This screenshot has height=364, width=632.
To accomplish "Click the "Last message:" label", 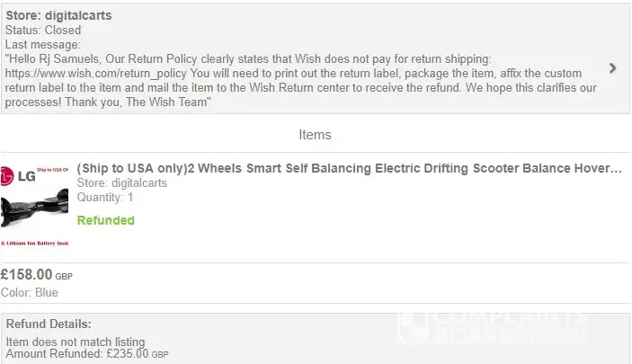I will tap(42, 44).
